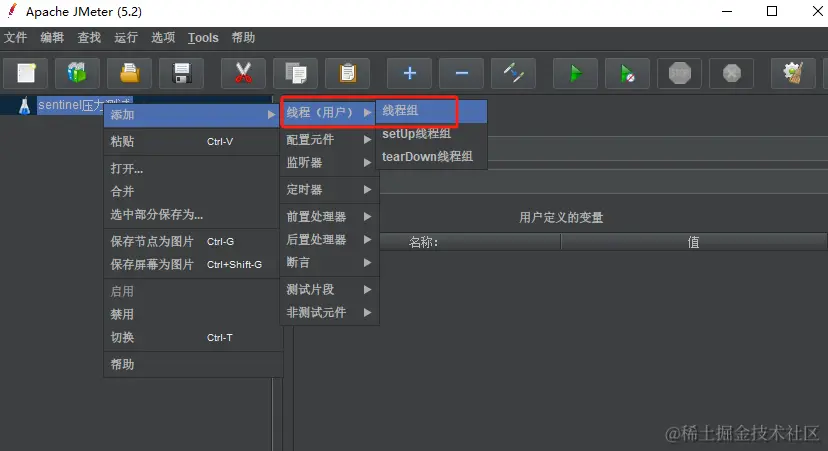Choose 粘贴 from the context menu
The image size is (828, 451).
coord(192,142)
